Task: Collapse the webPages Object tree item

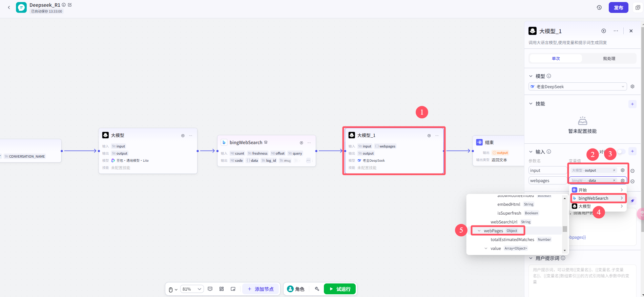Action: click(x=479, y=231)
